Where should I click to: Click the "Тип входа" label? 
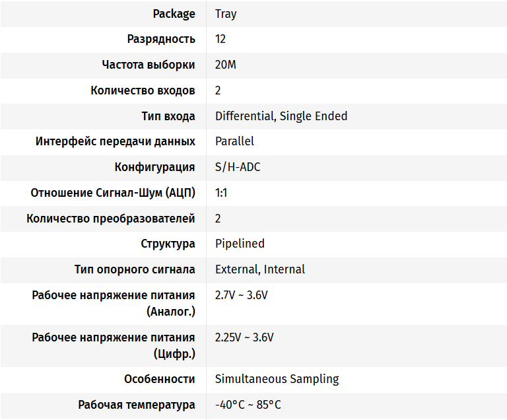pyautogui.click(x=168, y=116)
